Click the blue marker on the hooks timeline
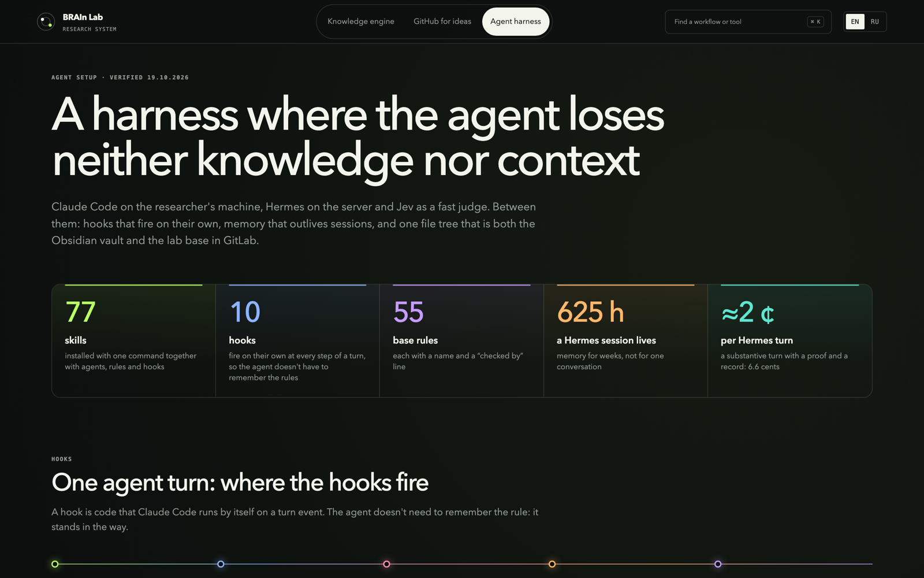 (x=221, y=564)
